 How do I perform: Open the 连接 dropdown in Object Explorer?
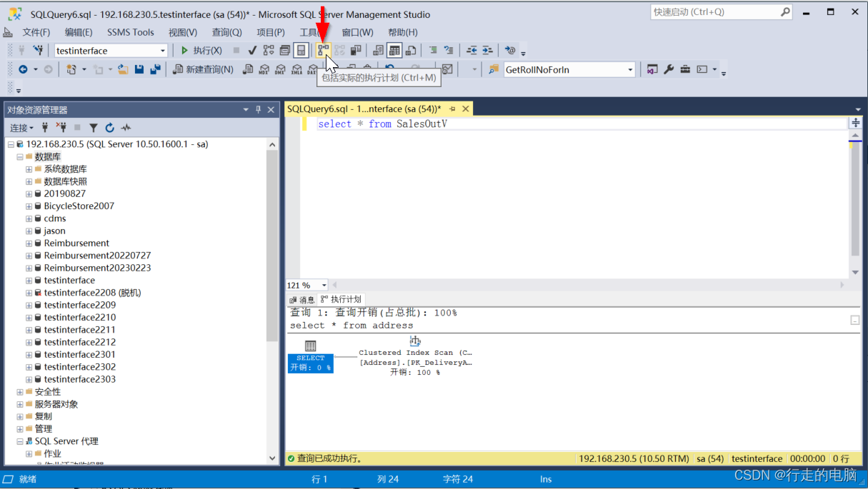21,128
